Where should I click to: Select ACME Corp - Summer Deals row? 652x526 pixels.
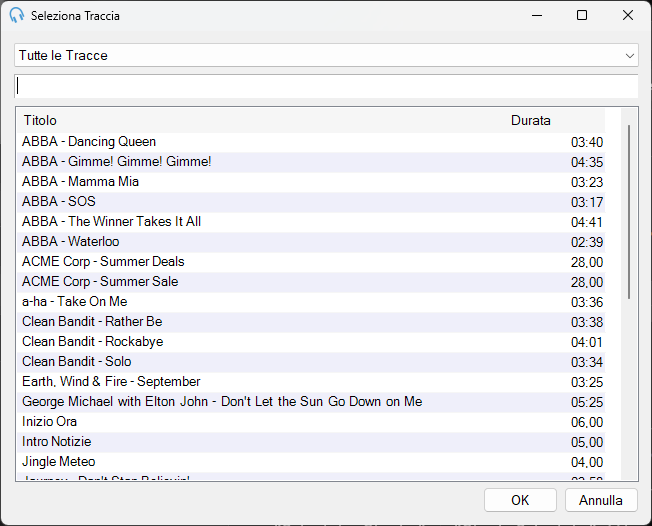coord(311,262)
